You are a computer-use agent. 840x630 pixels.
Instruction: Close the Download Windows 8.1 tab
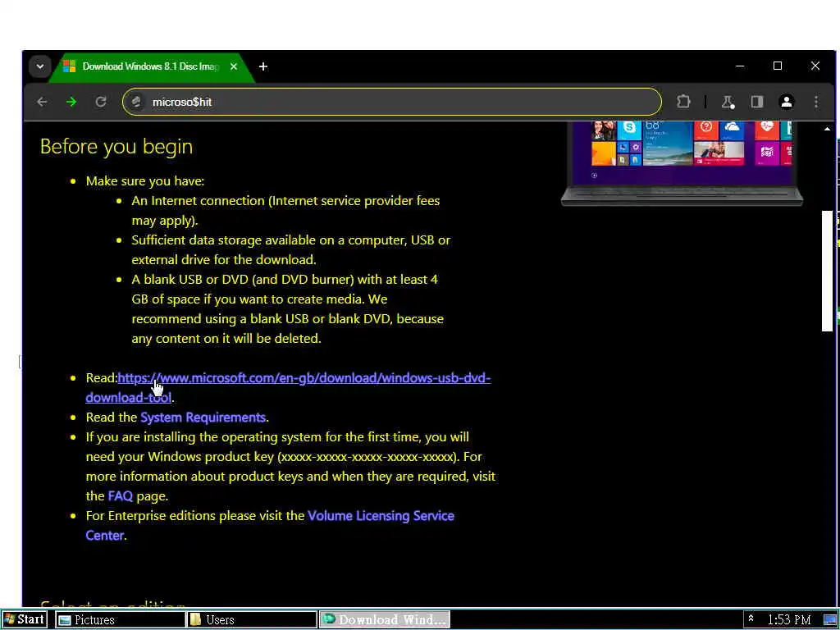pyautogui.click(x=234, y=66)
